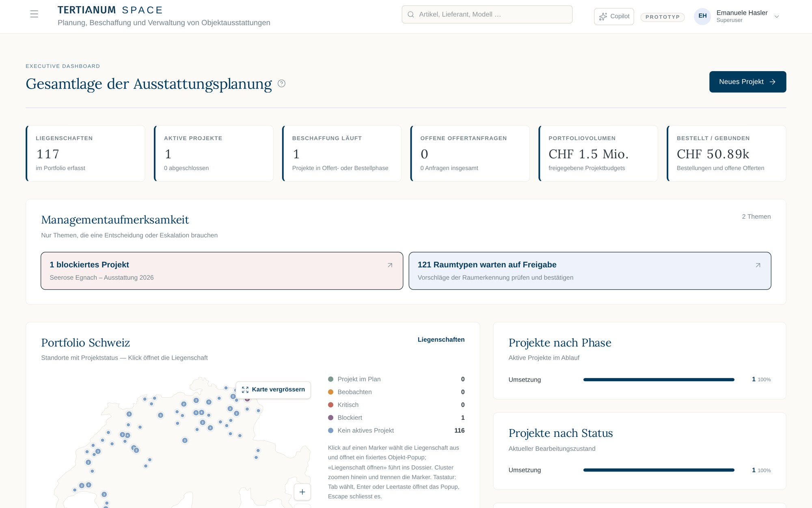Select the Bestellt / Gebunden CHF 50.89k card

726,153
